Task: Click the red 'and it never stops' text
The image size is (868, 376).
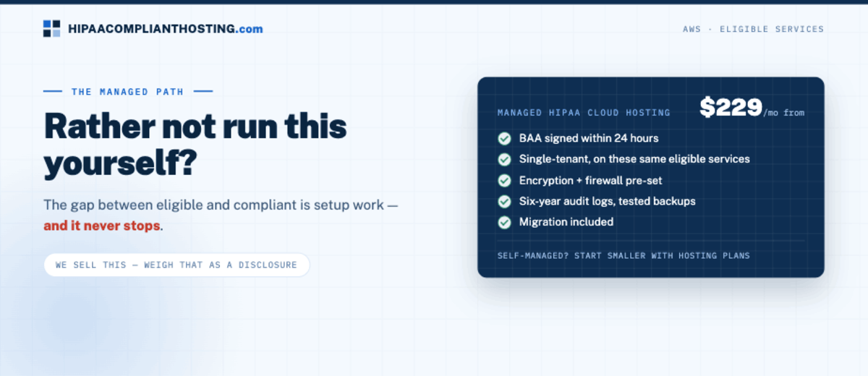Action: pos(101,226)
